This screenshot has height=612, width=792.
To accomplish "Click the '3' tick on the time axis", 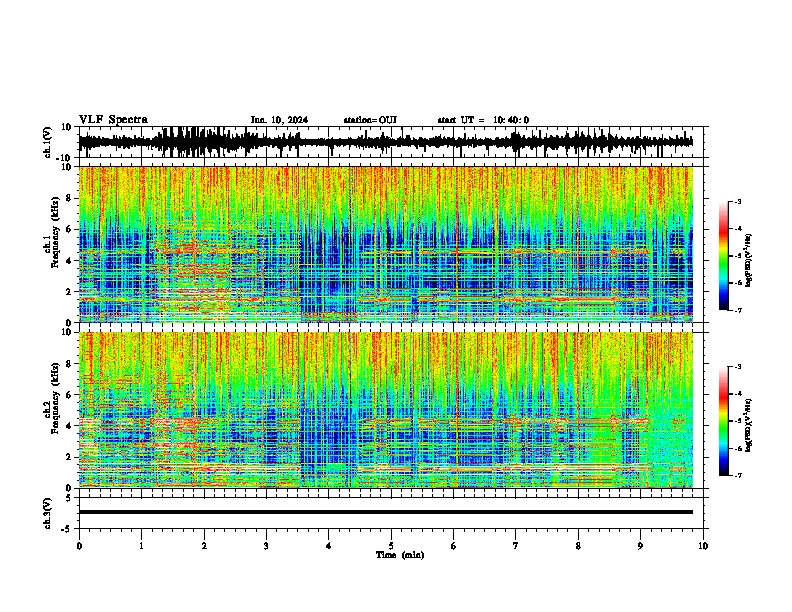I will pyautogui.click(x=266, y=546).
